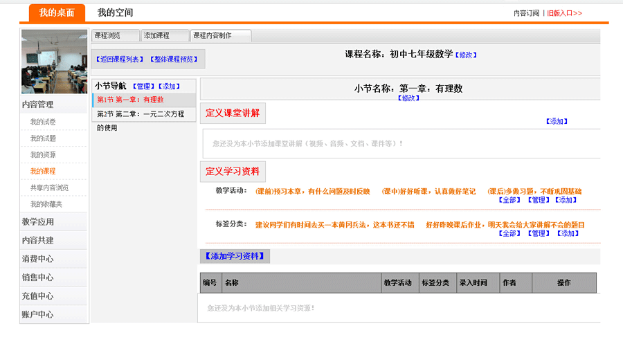Click the 【添加学习资料】 button
The image size is (623, 364).
point(234,256)
